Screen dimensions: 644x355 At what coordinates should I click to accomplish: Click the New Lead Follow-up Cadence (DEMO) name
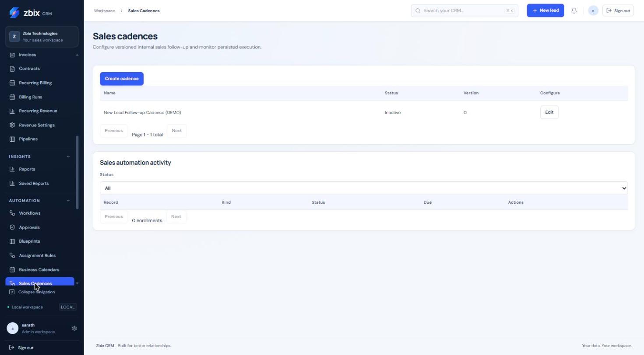(x=142, y=112)
